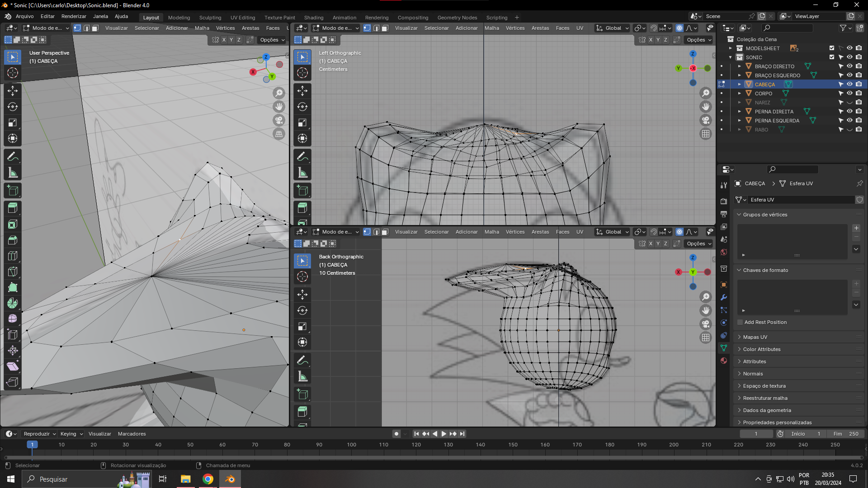The height and width of the screenshot is (488, 868).
Task: Open the Renderizar menu
Action: click(74, 16)
